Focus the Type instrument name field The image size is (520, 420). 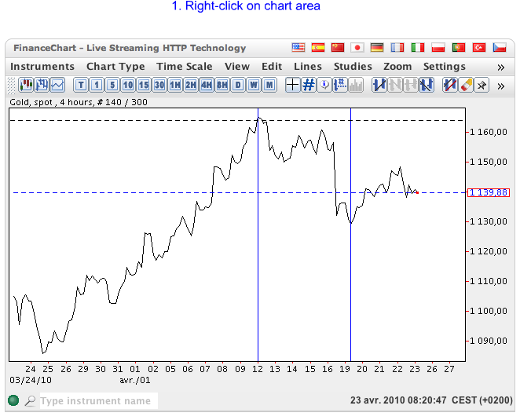pos(98,401)
